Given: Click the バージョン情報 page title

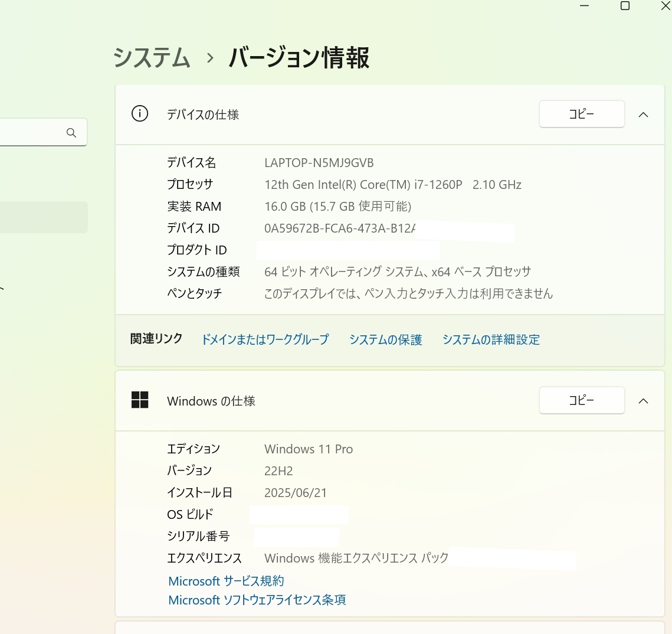Looking at the screenshot, I should pos(299,57).
